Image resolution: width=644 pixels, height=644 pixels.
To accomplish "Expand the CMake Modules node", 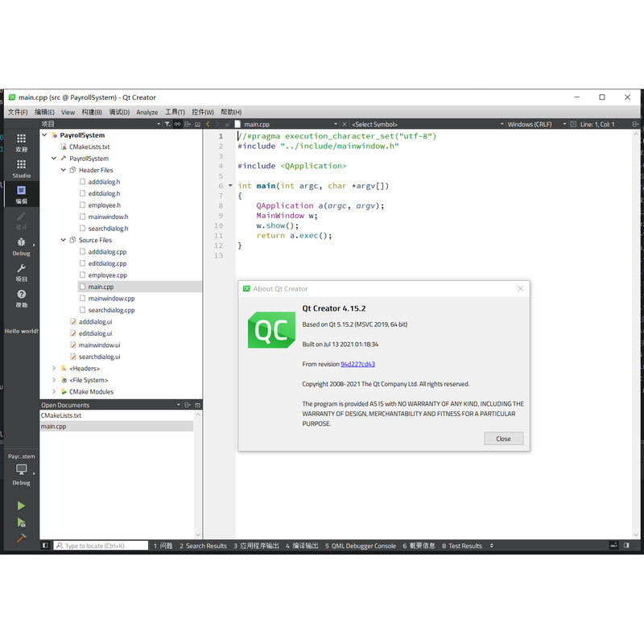I will (x=54, y=392).
